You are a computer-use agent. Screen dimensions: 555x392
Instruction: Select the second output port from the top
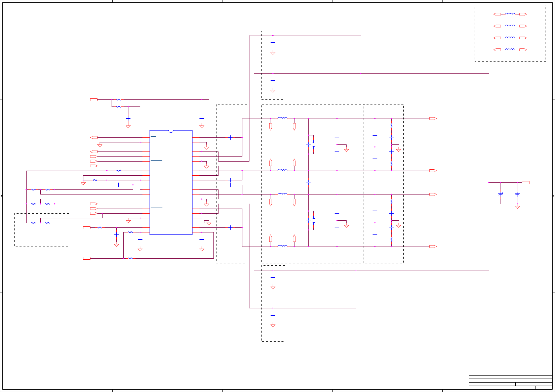pos(433,171)
